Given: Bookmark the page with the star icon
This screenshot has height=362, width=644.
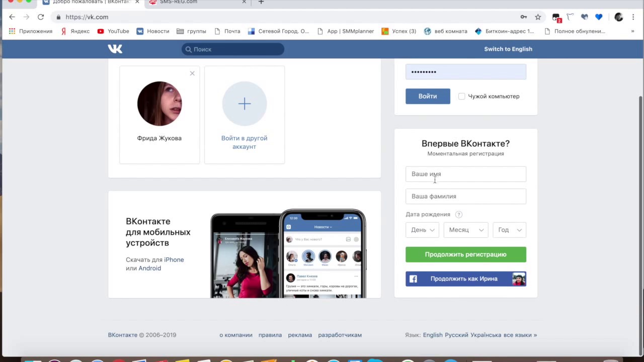Looking at the screenshot, I should [x=538, y=17].
